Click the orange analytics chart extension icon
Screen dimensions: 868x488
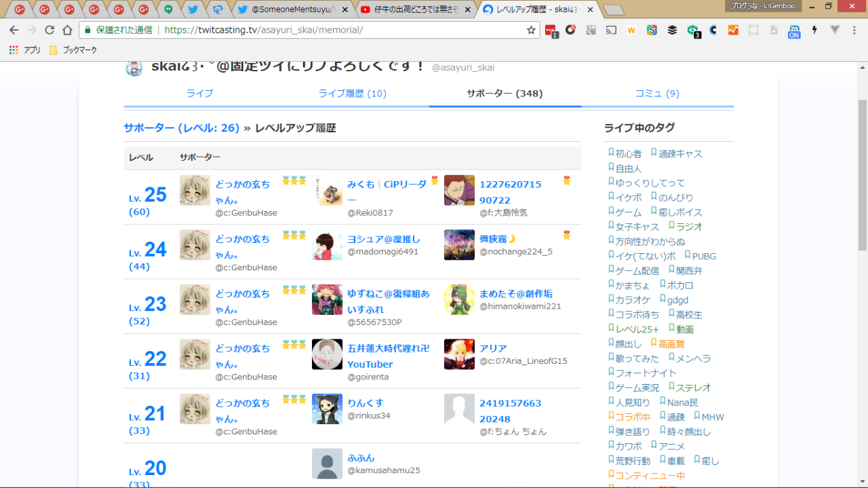click(733, 30)
